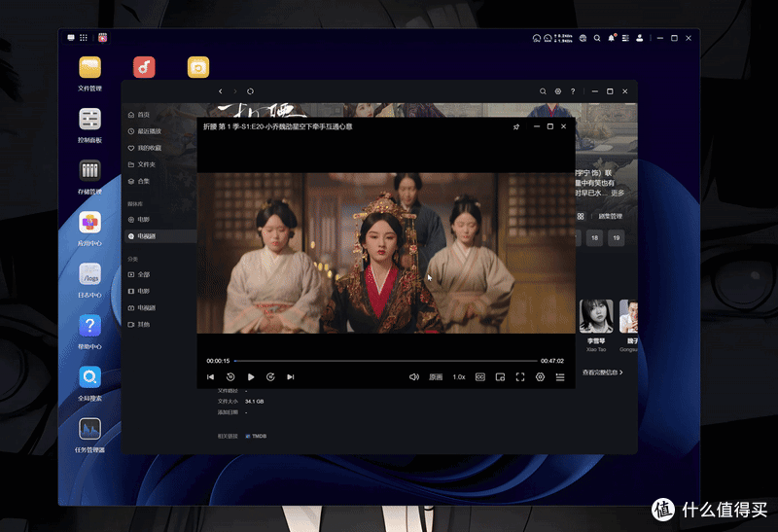
Task: Select 电视剧 under the 分类 section
Action: 159,307
